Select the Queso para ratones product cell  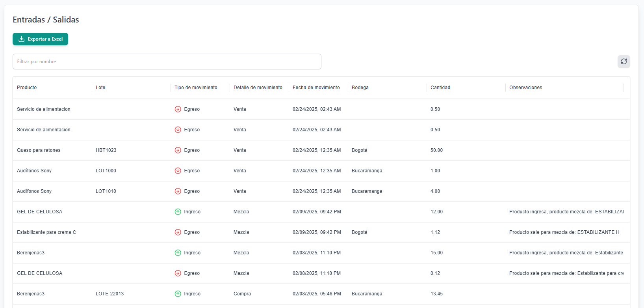39,150
